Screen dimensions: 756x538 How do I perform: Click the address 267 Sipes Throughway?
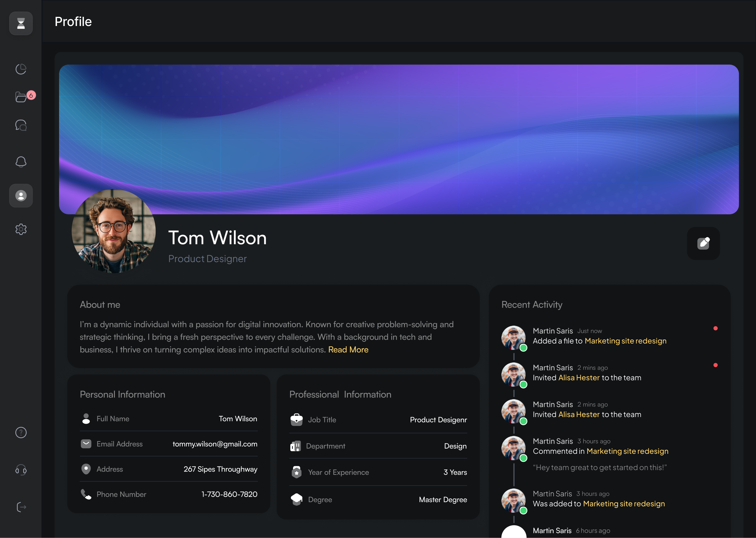[x=221, y=469]
